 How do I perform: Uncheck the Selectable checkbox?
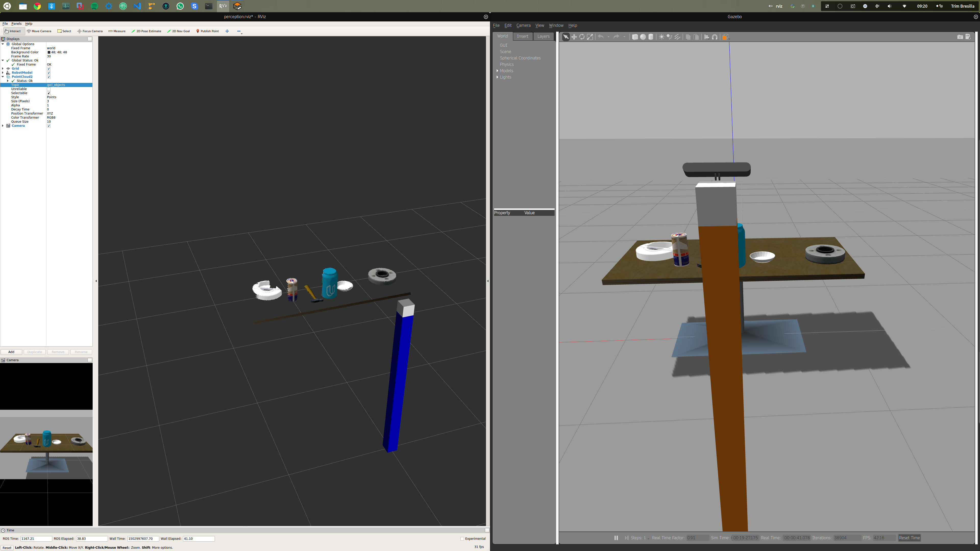(x=49, y=93)
